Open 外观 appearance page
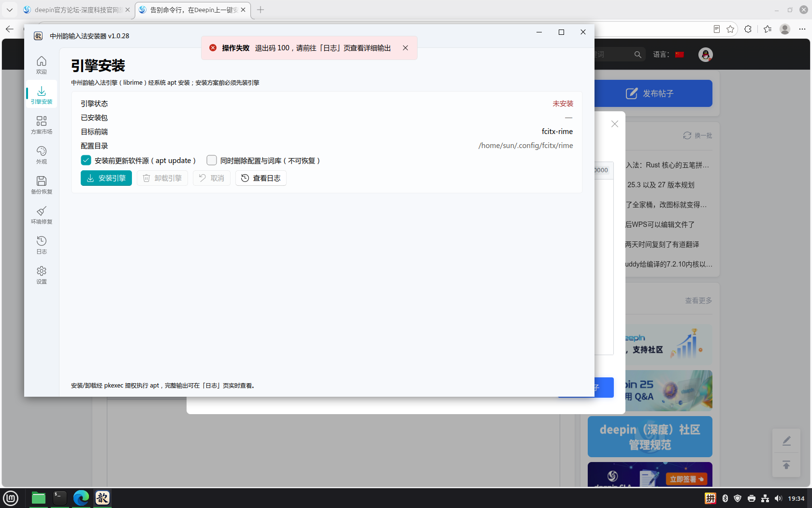 coord(42,155)
